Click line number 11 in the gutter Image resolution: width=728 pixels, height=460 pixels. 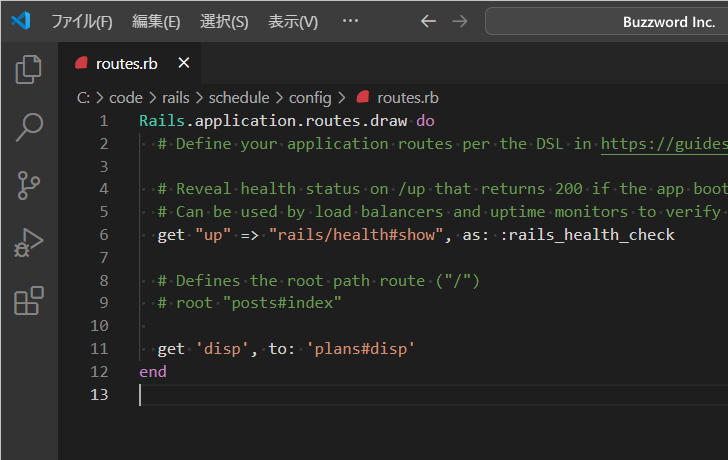tap(99, 349)
